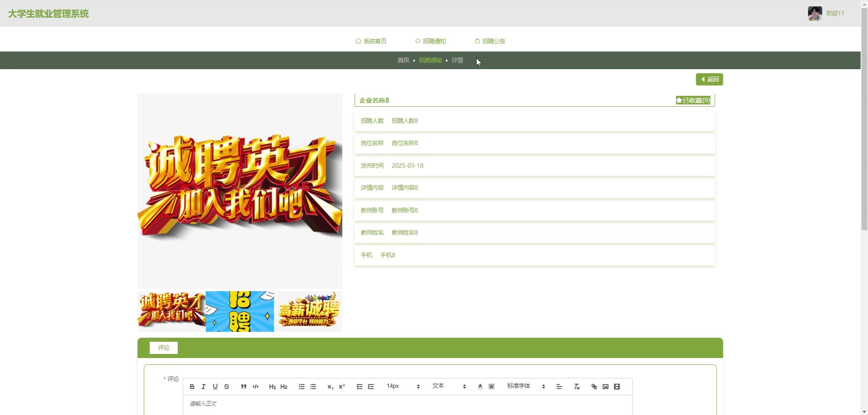Insert a hyperlink in the editor
868x415 pixels.
click(594, 387)
